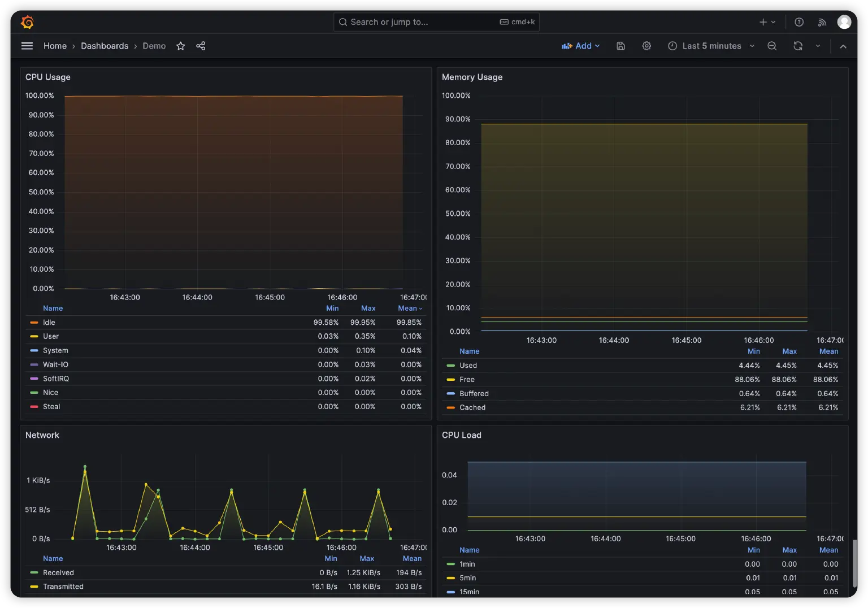Navigate to Dashboards breadcrumb link
Screen dimensions: 868x608
click(105, 46)
